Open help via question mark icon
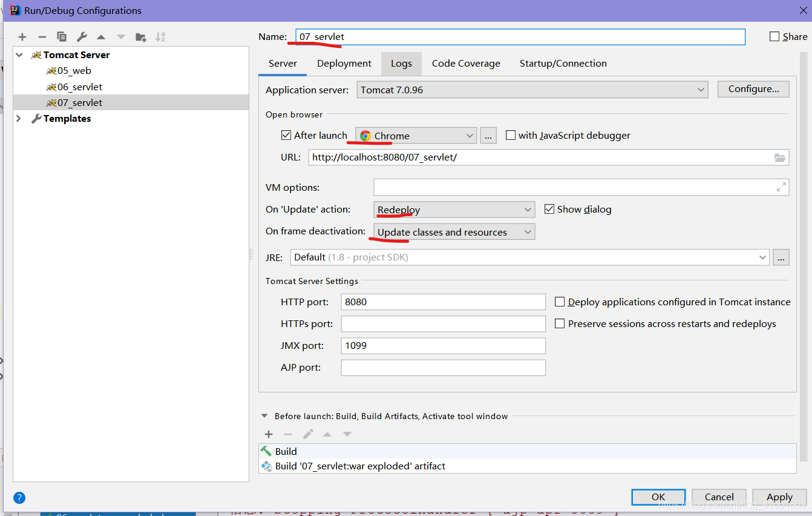 [19, 497]
